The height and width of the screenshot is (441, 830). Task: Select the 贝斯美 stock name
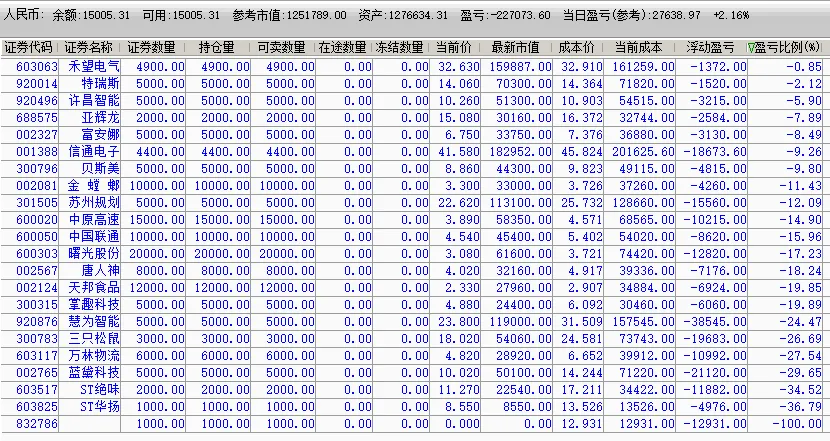(x=100, y=168)
